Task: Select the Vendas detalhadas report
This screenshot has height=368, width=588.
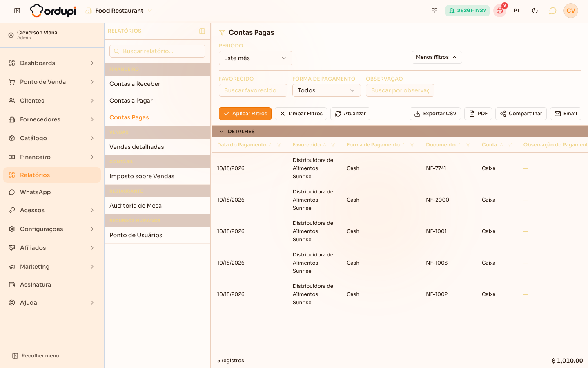Action: pos(157,147)
